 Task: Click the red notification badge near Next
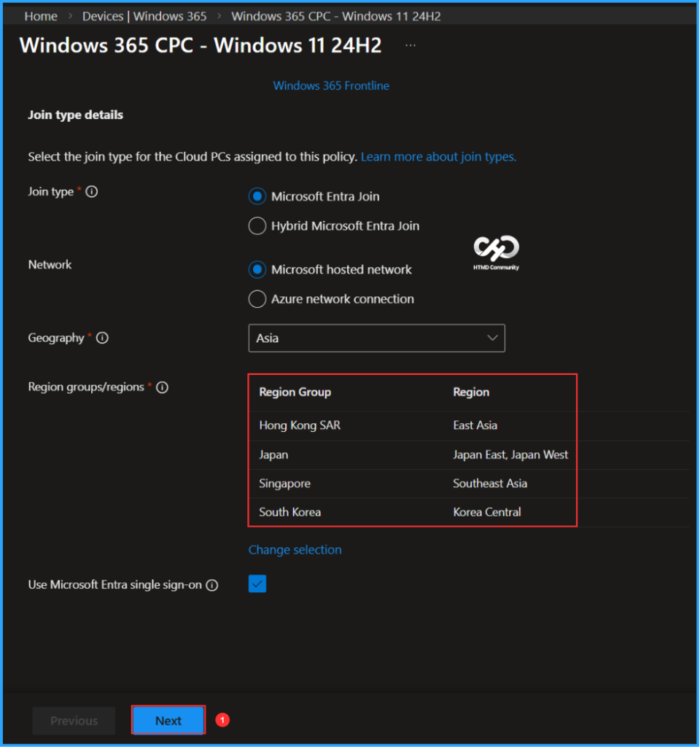pos(222,719)
